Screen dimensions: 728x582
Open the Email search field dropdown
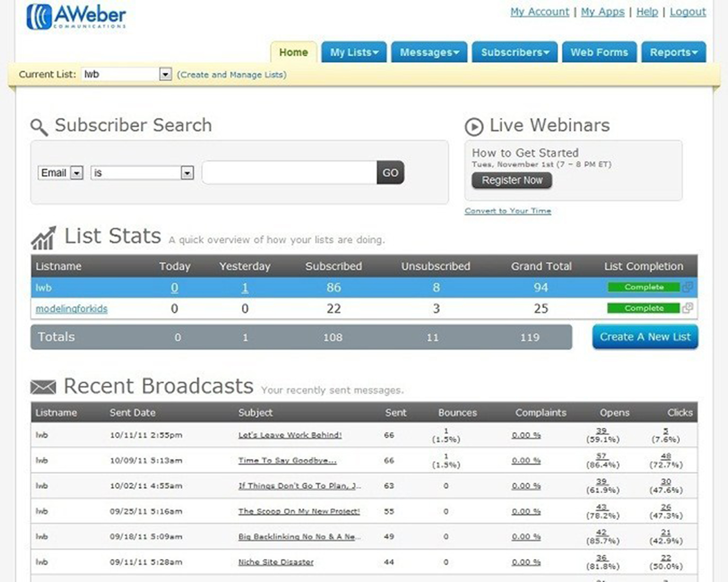[x=77, y=173]
